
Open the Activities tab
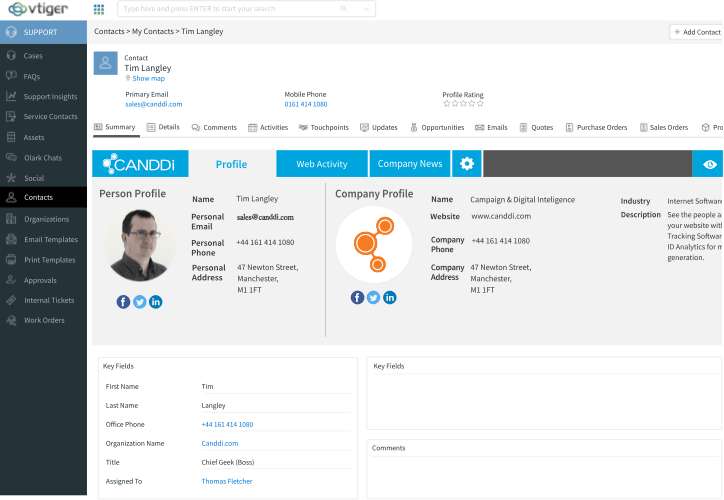click(x=268, y=127)
